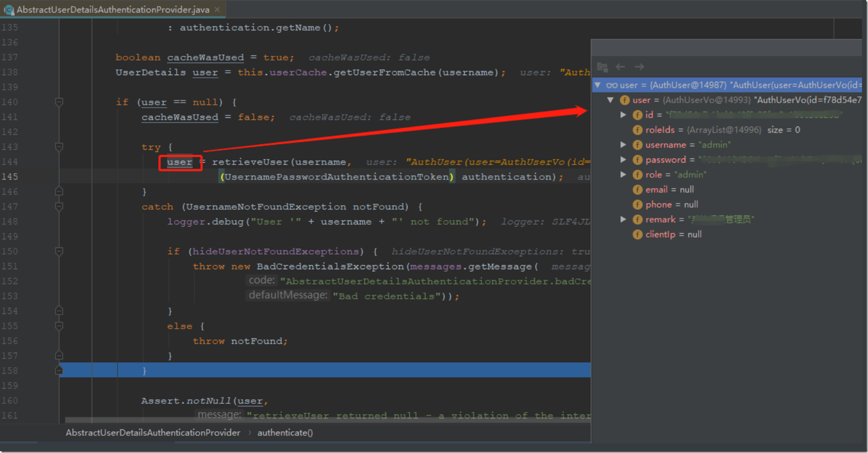This screenshot has width=868, height=453.
Task: Click the fold end marker at line 157
Action: (x=59, y=355)
